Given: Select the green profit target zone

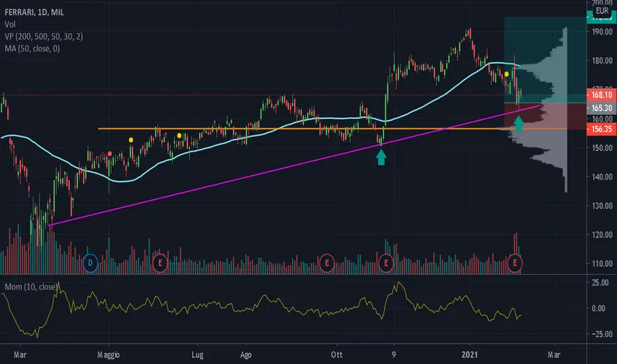Looking at the screenshot, I should tap(545, 60).
